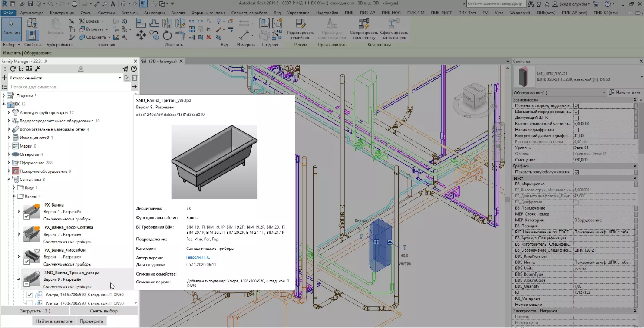Favorite PX_Ванна_Лиссабон with heart icon

[37, 251]
